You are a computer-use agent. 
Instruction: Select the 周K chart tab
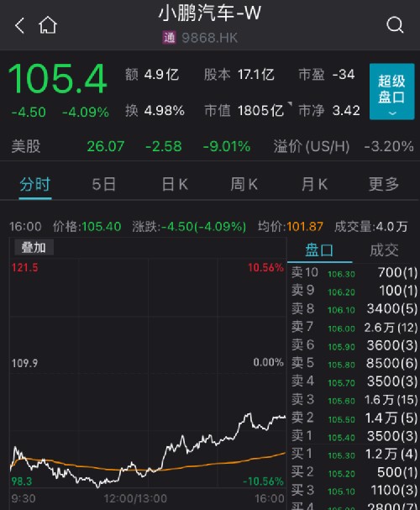(244, 184)
